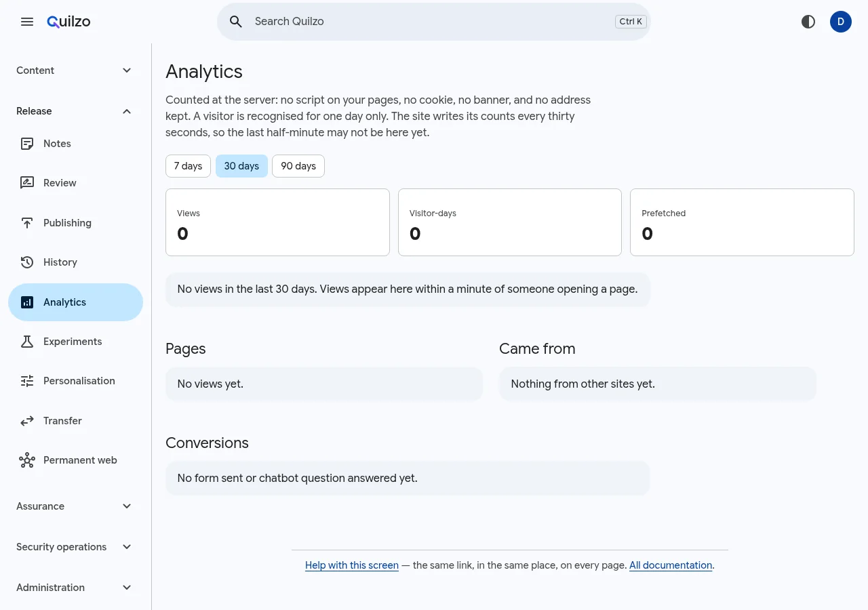This screenshot has width=868, height=610.
Task: Expand the Assurance section
Action: [x=75, y=506]
